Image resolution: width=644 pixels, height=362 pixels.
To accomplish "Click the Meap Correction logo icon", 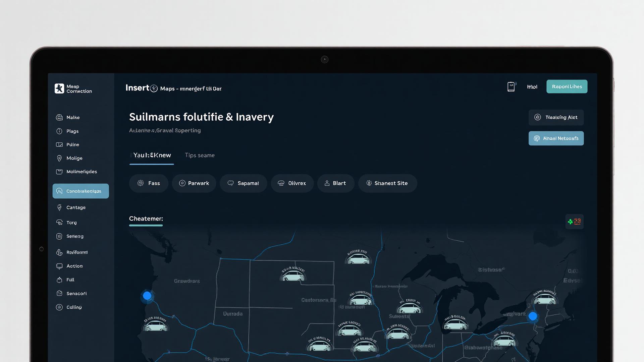I will tap(59, 88).
